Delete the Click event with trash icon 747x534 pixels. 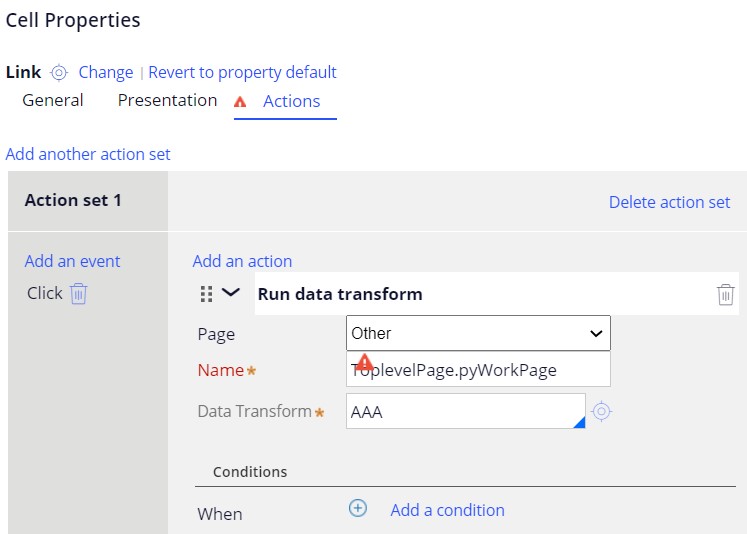pyautogui.click(x=79, y=293)
